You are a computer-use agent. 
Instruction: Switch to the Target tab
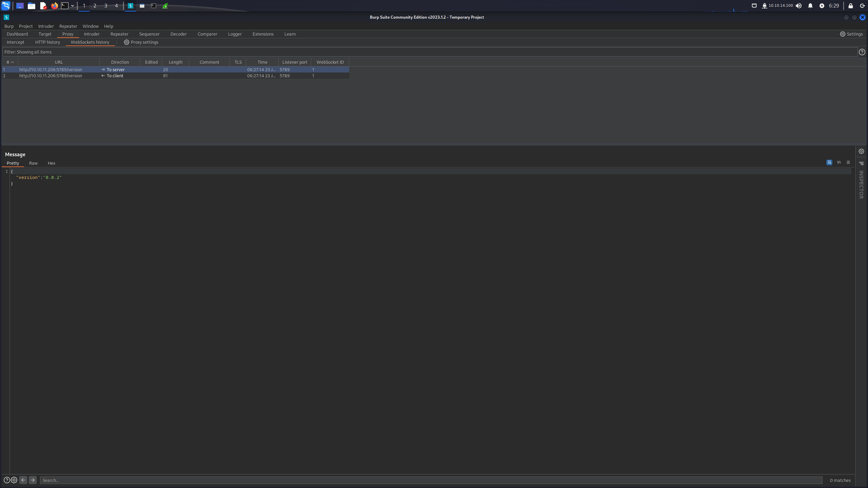tap(45, 34)
